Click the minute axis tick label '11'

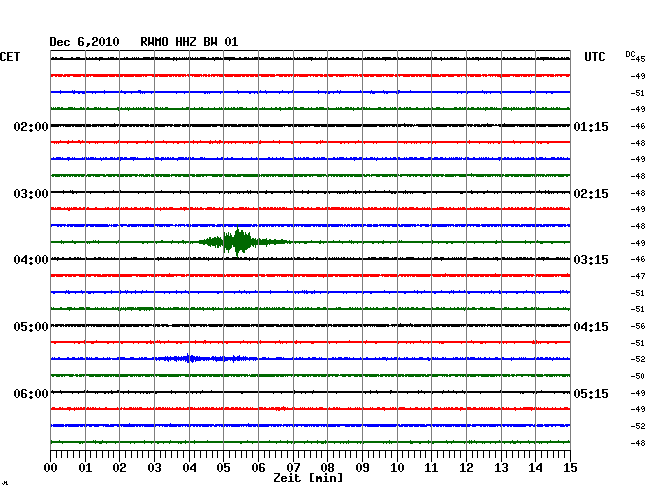(x=431, y=467)
